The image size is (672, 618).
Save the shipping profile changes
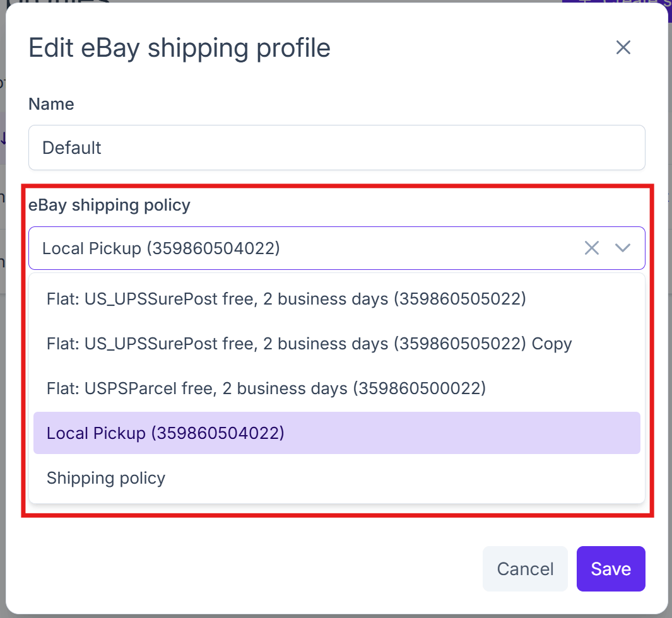click(x=610, y=568)
